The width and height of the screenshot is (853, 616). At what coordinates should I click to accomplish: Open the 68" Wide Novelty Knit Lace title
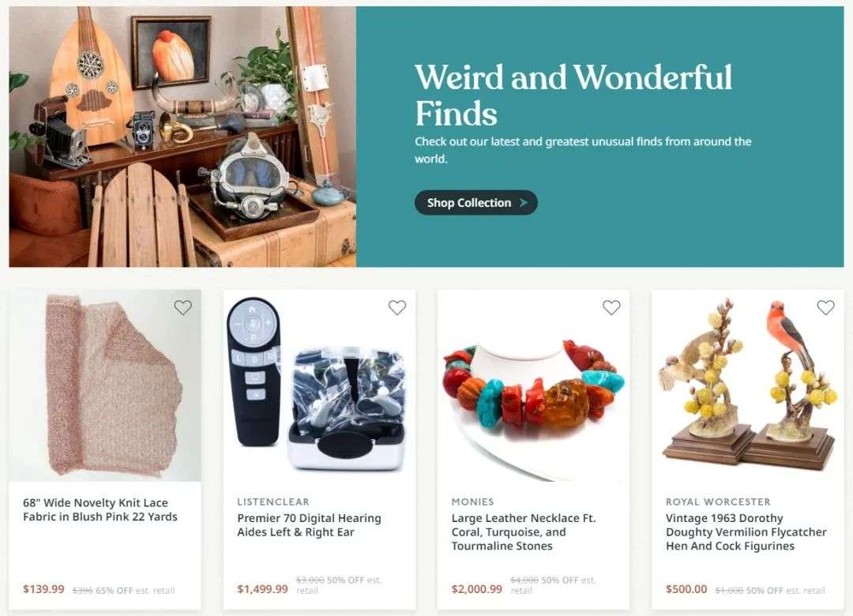(100, 510)
